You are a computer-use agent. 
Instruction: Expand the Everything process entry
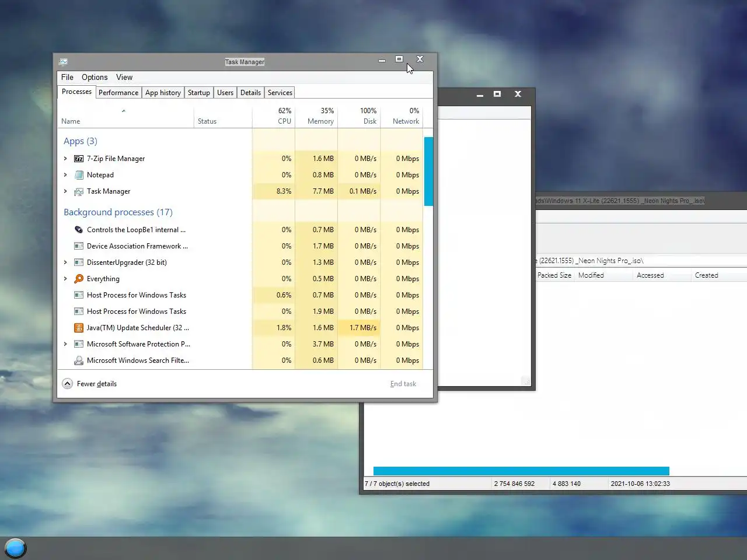click(x=65, y=279)
